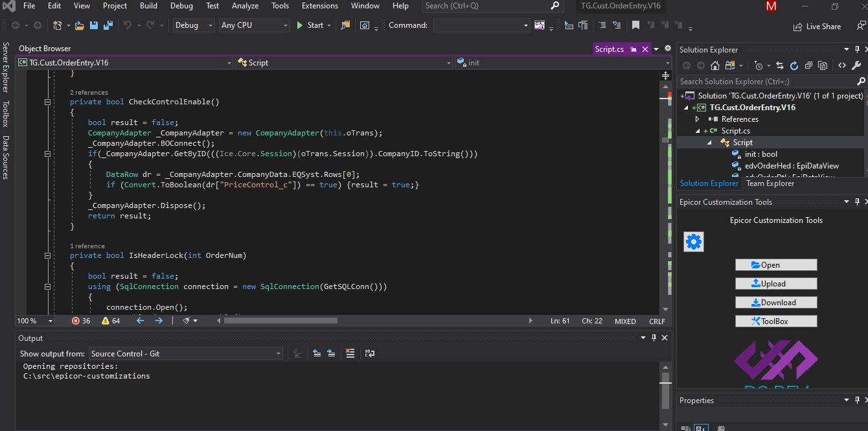Toggle auto-hide pin on Epicor Customization Tools

pos(856,202)
